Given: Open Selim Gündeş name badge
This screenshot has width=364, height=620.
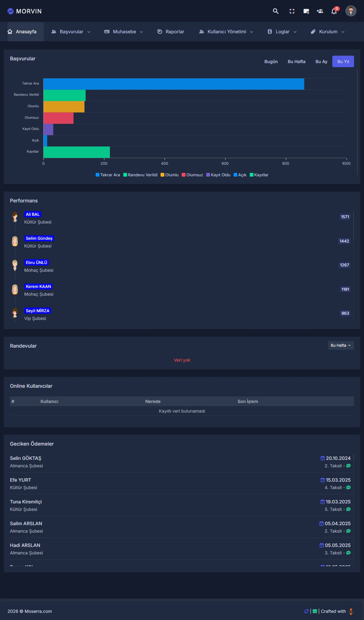Looking at the screenshot, I should (39, 238).
